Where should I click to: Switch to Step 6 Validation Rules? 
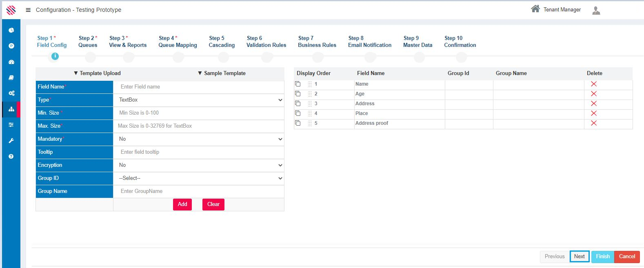coord(266,42)
